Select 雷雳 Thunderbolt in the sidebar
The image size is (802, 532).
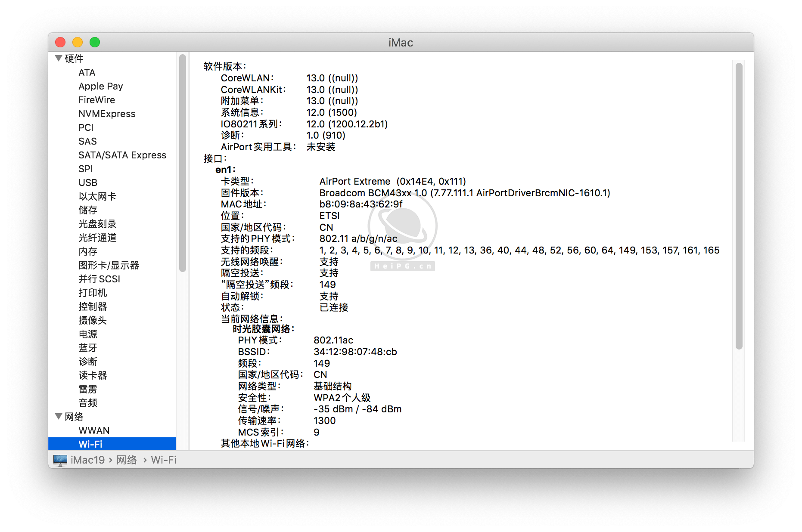click(88, 389)
